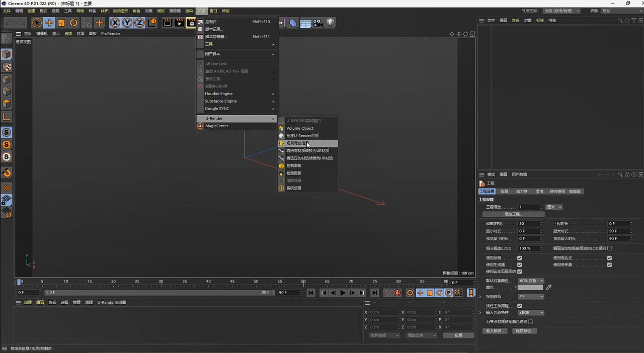Click the record keyframe red button
644x353 pixels.
[x=387, y=293]
